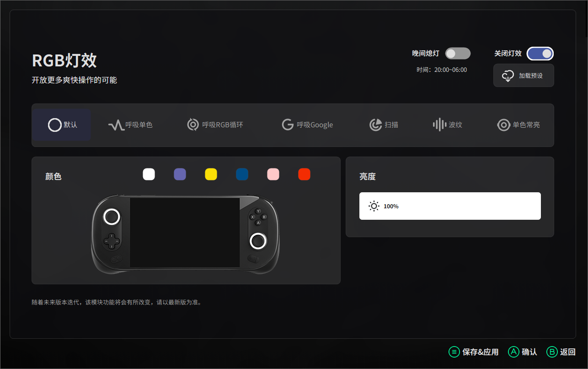Click the D-pad on the device image
Viewport: 588px width, 369px height.
point(111,241)
